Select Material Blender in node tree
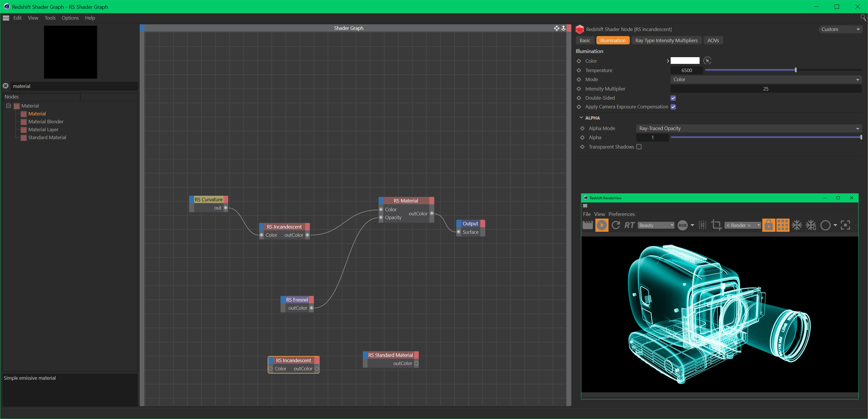The image size is (868, 419). 45,122
